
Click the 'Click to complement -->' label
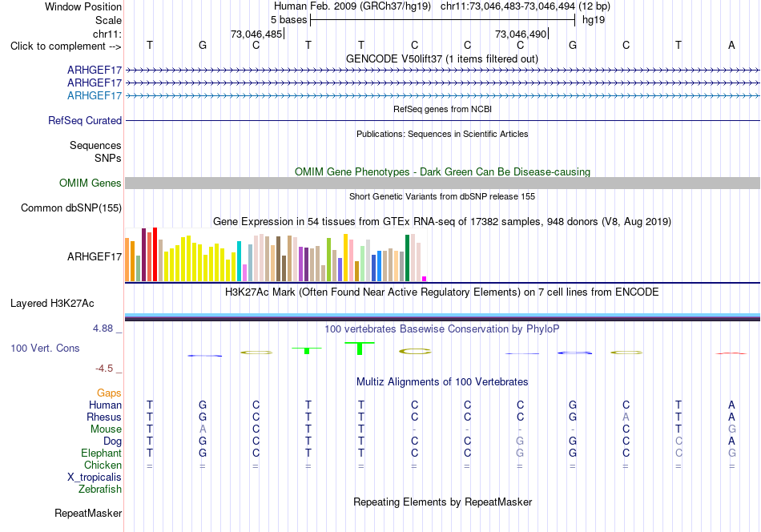pyautogui.click(x=66, y=46)
